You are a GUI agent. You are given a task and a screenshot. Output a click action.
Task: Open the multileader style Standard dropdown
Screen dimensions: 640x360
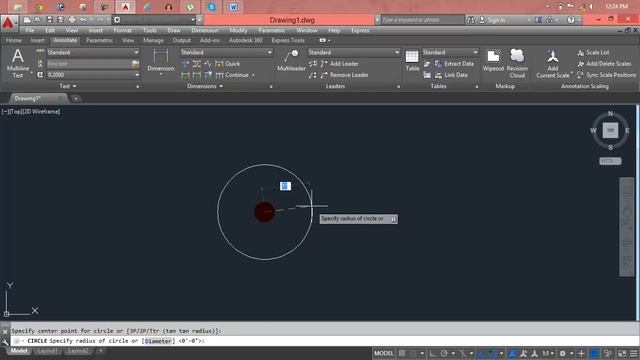coord(353,53)
